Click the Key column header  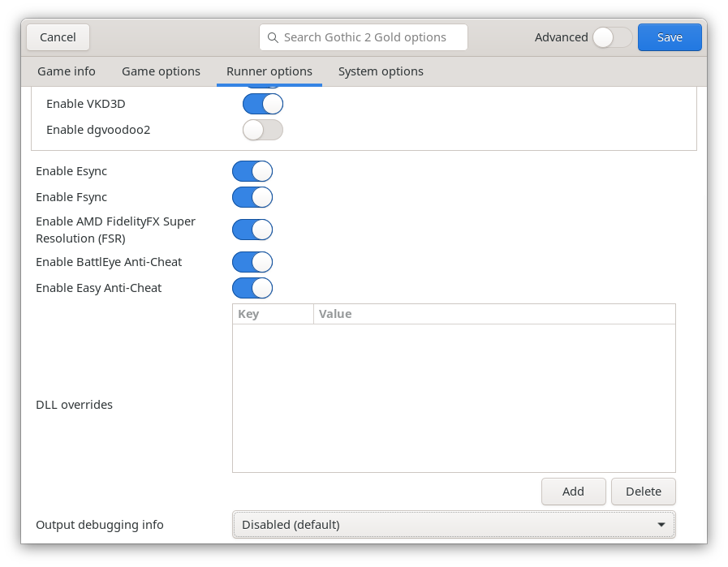coord(273,314)
